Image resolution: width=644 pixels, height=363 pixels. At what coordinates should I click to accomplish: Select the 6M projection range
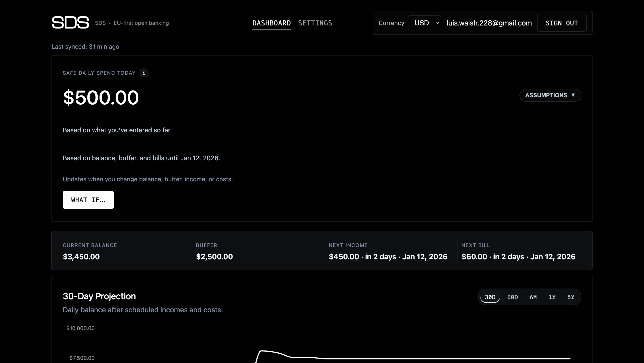533,297
